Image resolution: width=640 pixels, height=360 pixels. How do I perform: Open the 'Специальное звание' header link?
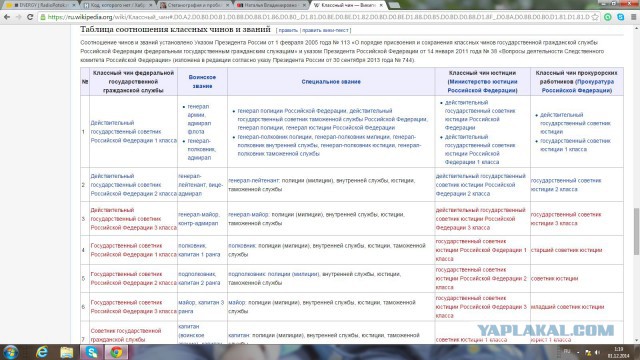(x=331, y=82)
